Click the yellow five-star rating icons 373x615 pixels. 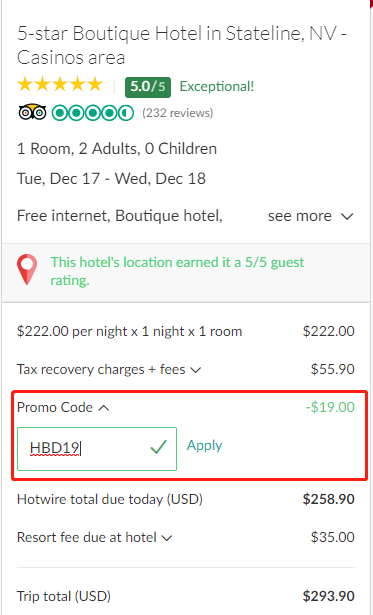point(60,85)
